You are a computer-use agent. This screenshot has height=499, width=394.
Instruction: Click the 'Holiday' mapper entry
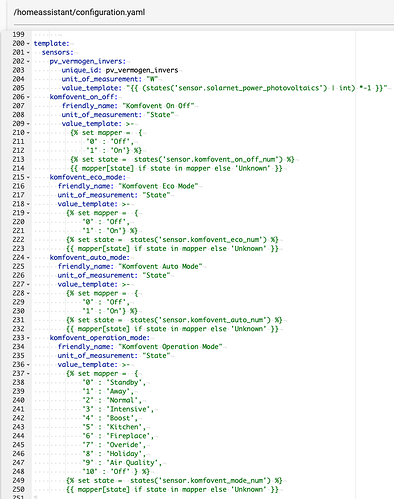tap(114, 454)
